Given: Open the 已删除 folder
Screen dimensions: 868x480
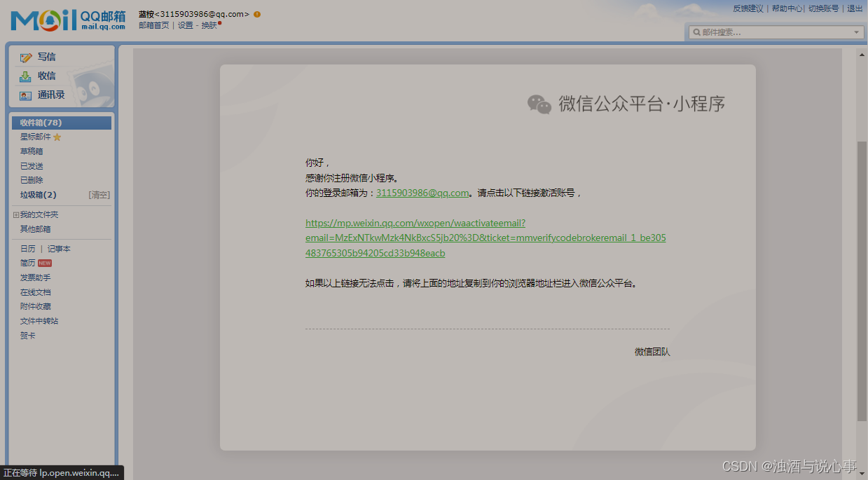Looking at the screenshot, I should pyautogui.click(x=32, y=180).
